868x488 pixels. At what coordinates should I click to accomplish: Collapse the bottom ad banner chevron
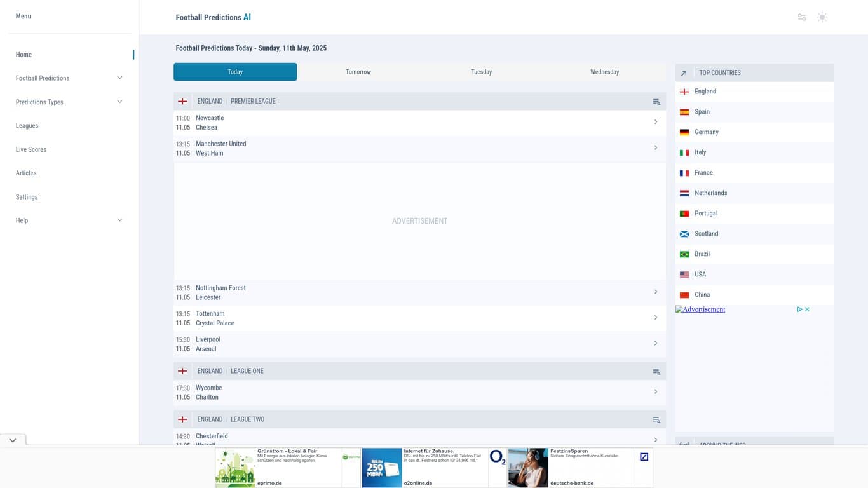(13, 440)
